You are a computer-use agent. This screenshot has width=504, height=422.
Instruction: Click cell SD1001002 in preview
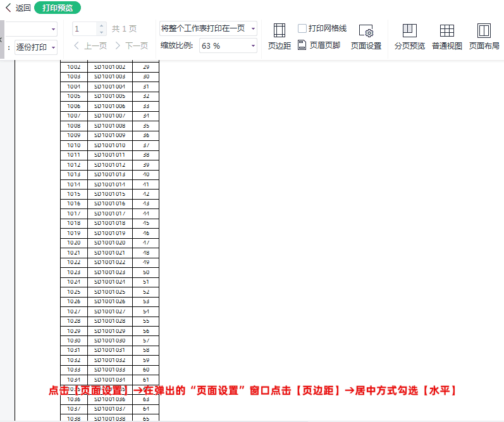pyautogui.click(x=110, y=67)
